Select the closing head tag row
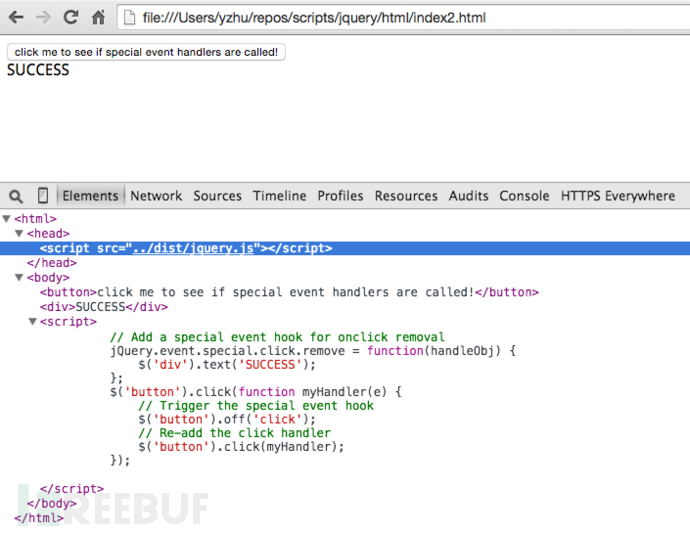This screenshot has height=533, width=690. coord(51,263)
